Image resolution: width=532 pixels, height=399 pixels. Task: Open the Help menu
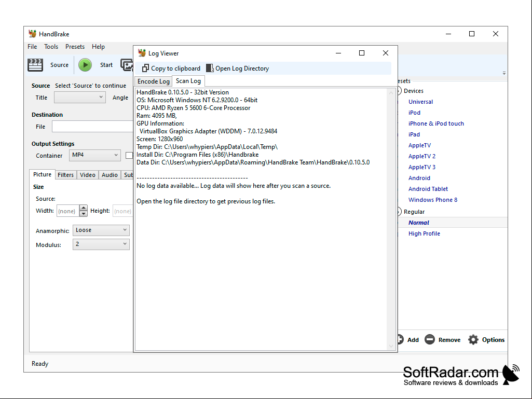click(x=99, y=47)
